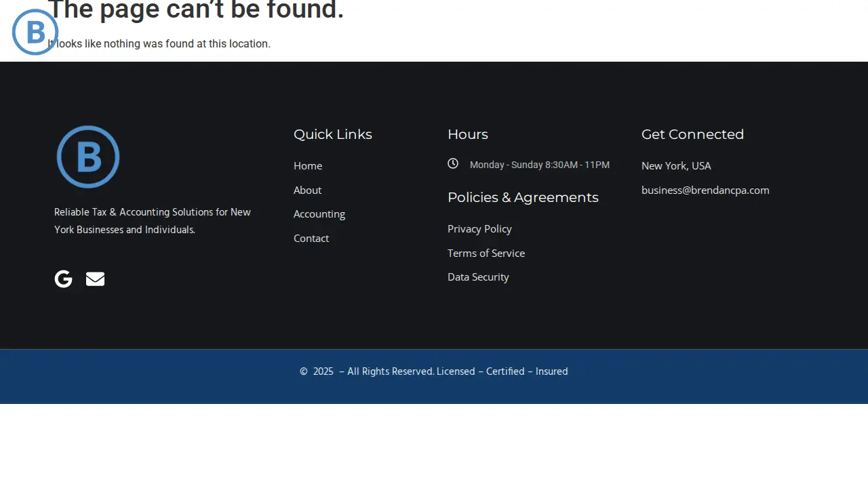Open the Contact quick link
Viewport: 868px width, 488px height.
point(311,238)
